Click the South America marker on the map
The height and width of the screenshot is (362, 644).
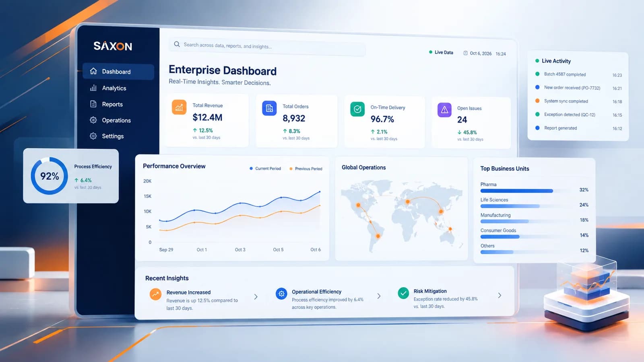point(378,236)
